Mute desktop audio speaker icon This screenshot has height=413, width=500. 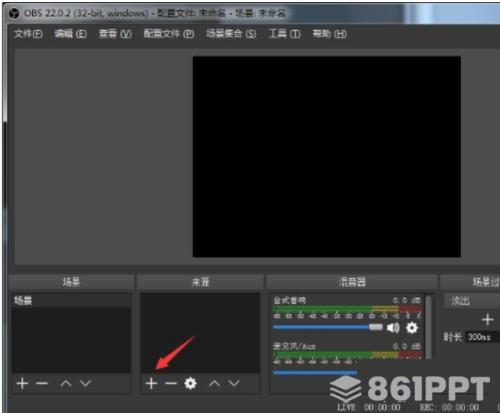[x=393, y=328]
